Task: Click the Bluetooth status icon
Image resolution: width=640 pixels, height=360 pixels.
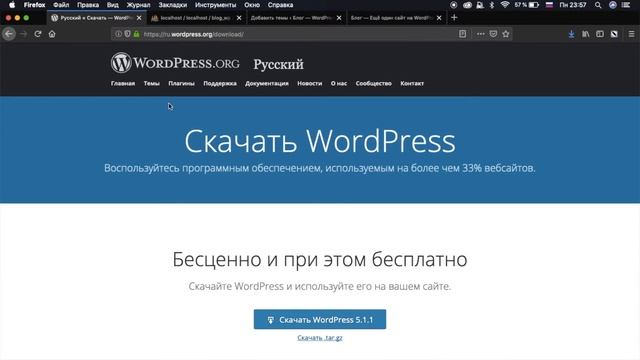Action: point(492,5)
